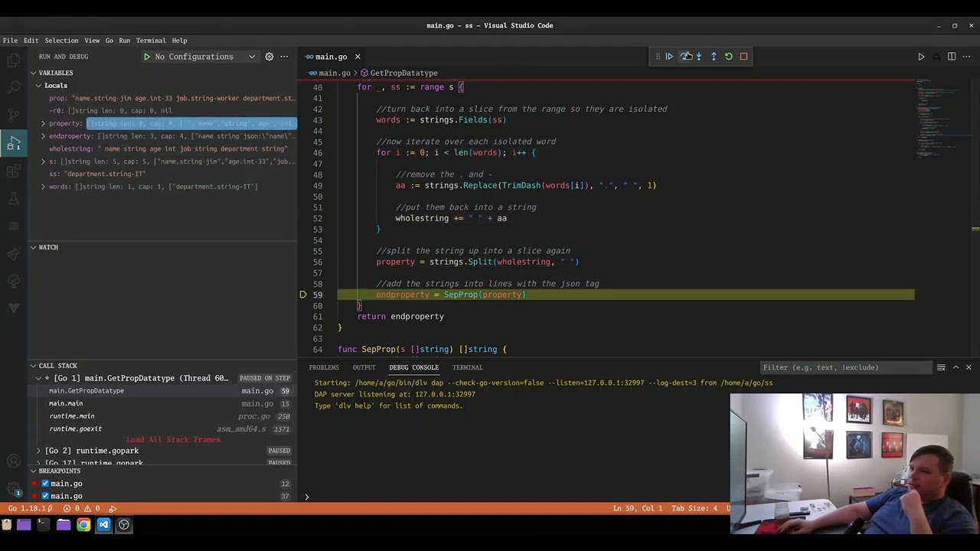The width and height of the screenshot is (980, 551).
Task: Open Chrome from the taskbar
Action: [x=83, y=525]
